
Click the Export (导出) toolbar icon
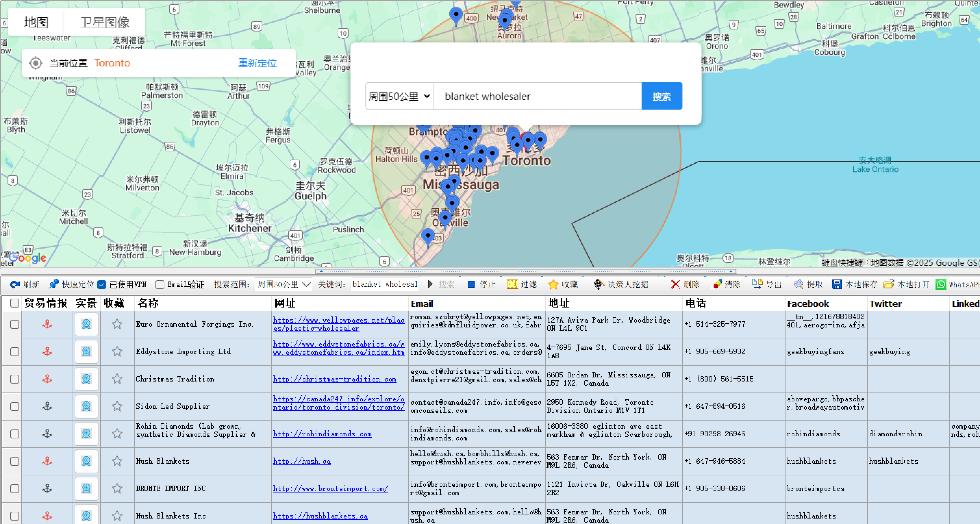(x=757, y=284)
